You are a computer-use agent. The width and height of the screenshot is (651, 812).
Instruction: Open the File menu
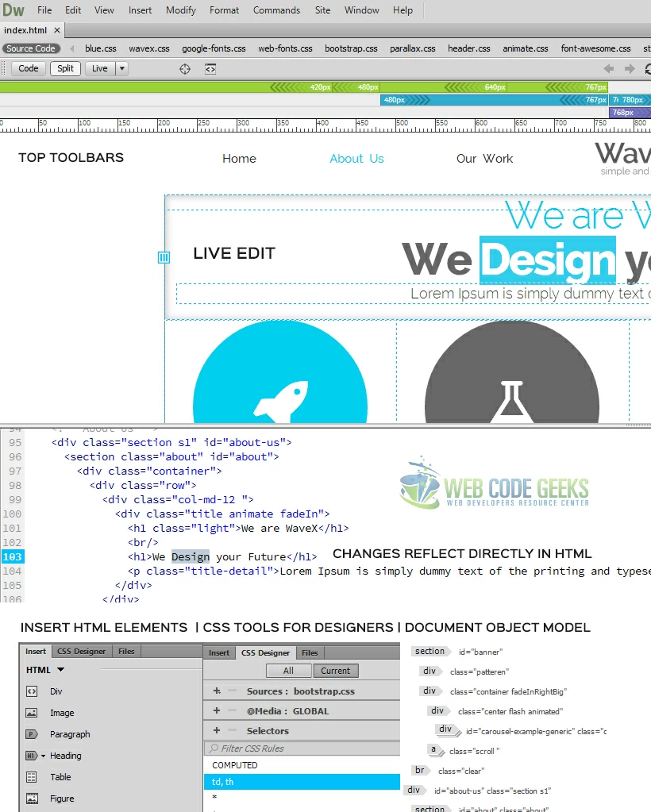pos(44,10)
